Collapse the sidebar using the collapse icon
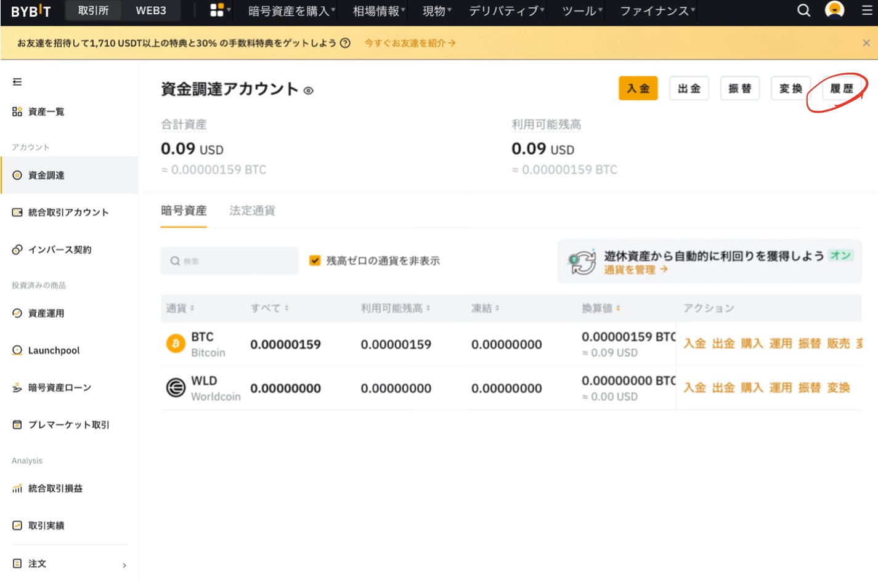 click(16, 80)
